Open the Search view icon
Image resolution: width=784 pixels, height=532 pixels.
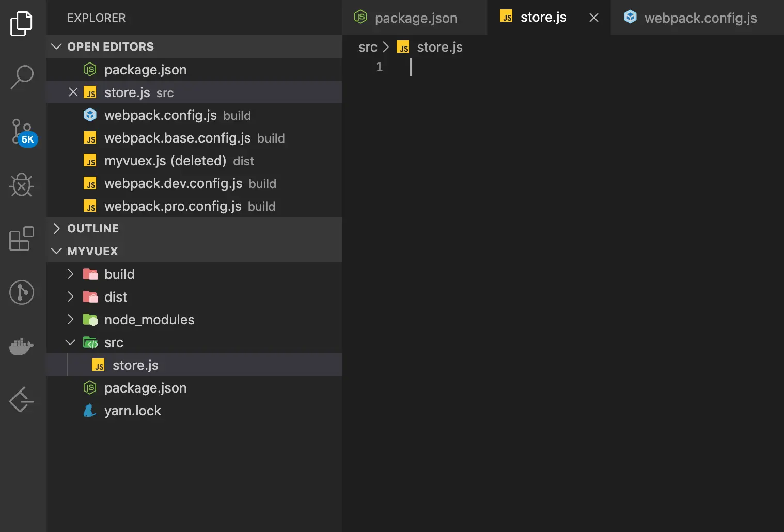(x=22, y=77)
